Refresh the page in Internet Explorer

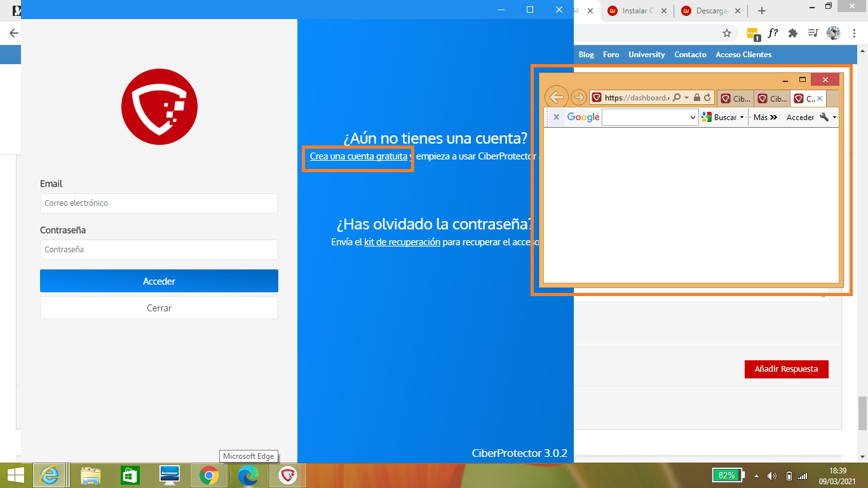(x=707, y=98)
